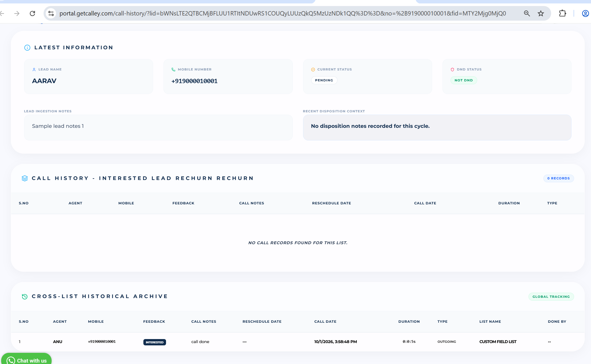
Task: Click the INTERESTED feedback badge
Action: point(155,342)
